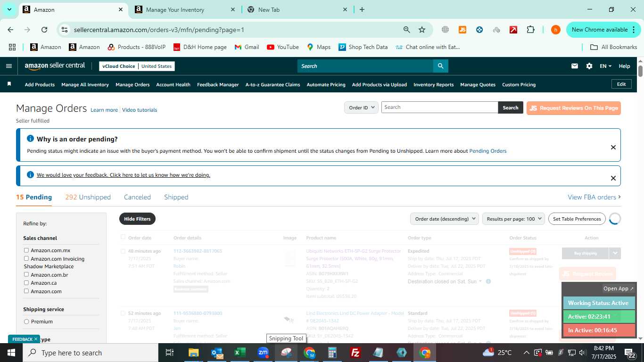Expand 'Destination closed on Sat, Sun' arrow
Screen dimensions: 644x362
click(x=480, y=281)
